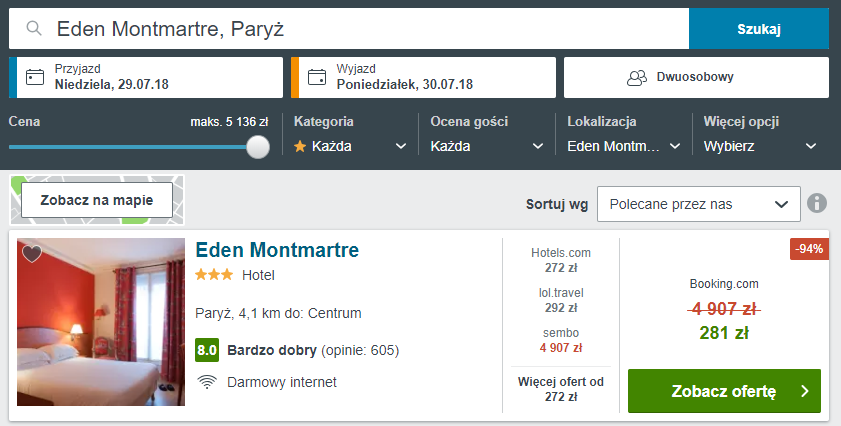The image size is (841, 426).
Task: Open the Ocena gości dropdown
Action: pos(486,146)
